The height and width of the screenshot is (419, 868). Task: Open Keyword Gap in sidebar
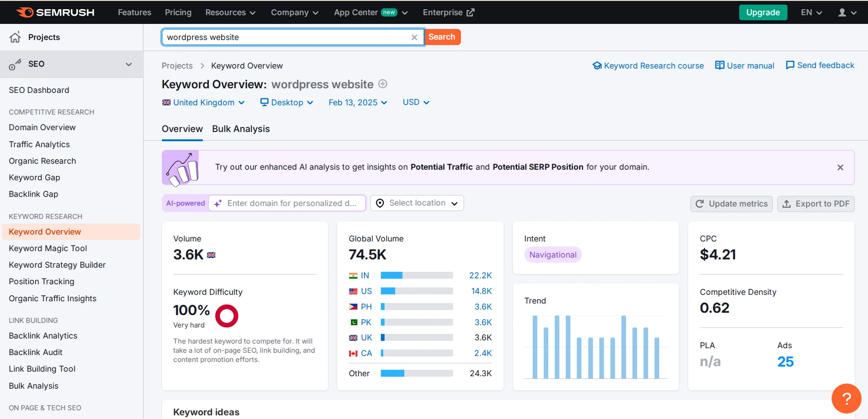pos(34,178)
